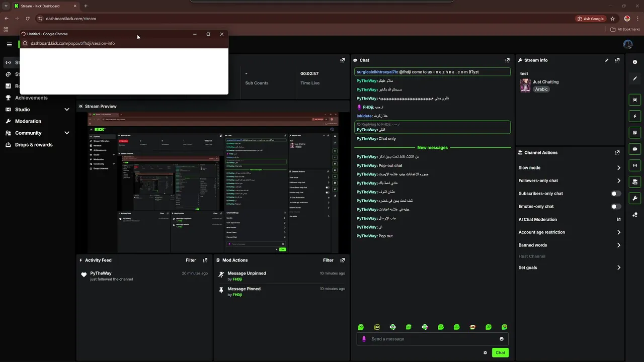Viewport: 644px width, 362px height.
Task: Click the 'Chat only' message from PyTheWay
Action: click(x=387, y=139)
